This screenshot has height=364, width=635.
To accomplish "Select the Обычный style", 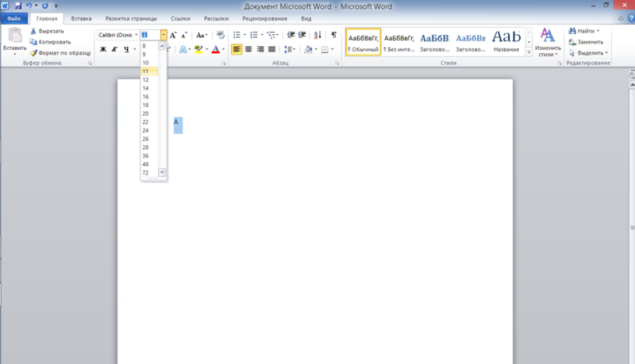I will coord(364,42).
